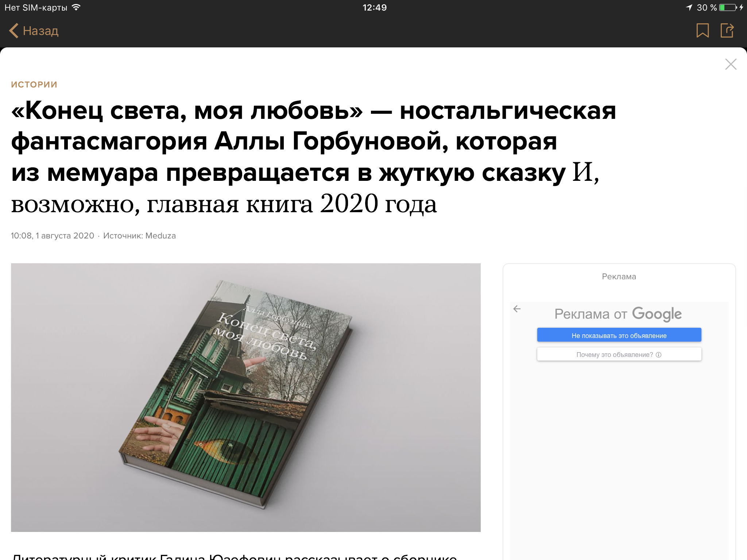Open the ИСТОРИИ category label

point(34,85)
